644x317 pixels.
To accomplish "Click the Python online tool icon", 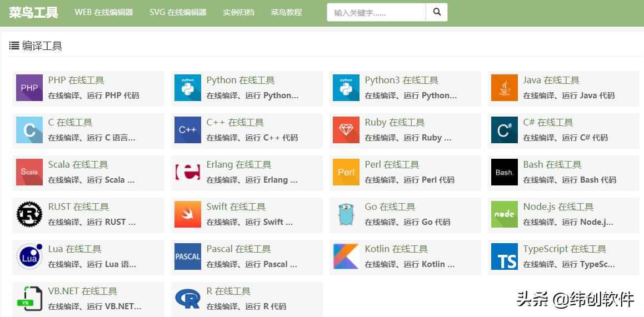I will tap(188, 88).
